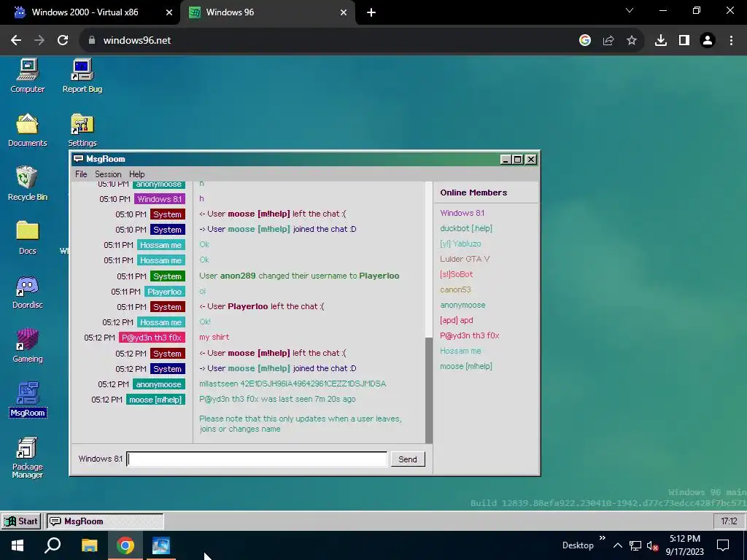
Task: Maximize the MsgRoom window
Action: point(518,159)
